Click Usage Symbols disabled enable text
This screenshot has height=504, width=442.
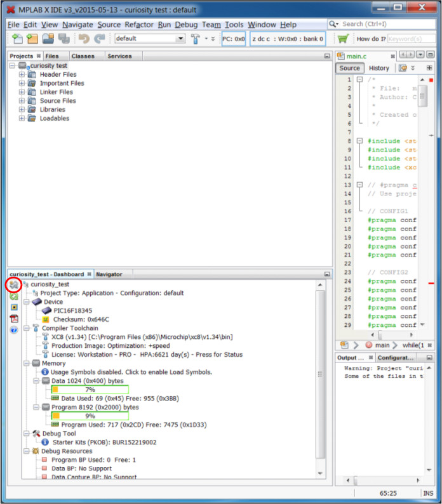coord(131,372)
